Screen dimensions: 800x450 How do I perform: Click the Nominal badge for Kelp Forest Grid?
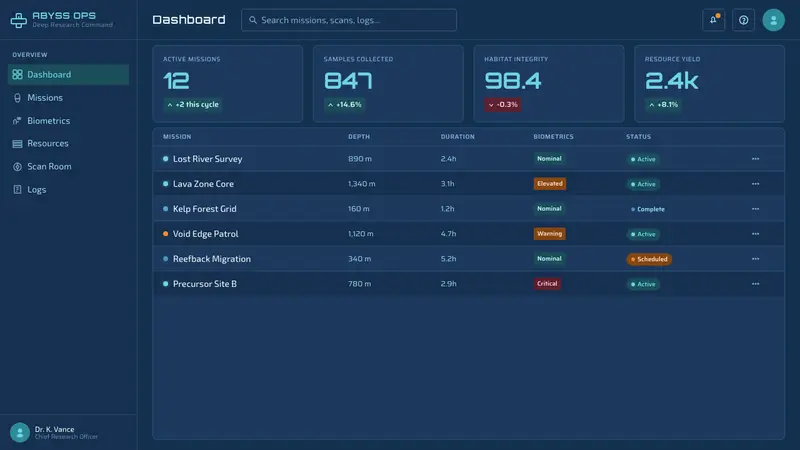click(x=549, y=209)
